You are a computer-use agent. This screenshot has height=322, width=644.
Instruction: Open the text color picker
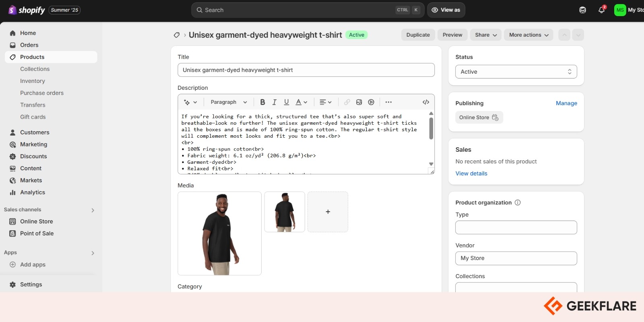[x=301, y=102]
